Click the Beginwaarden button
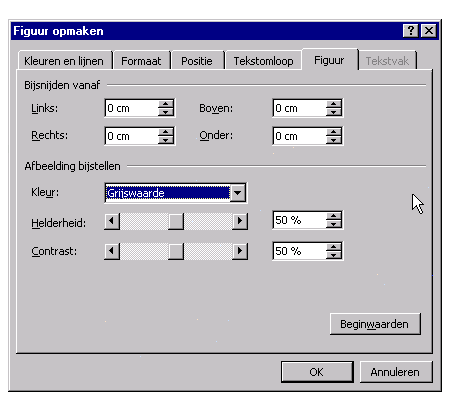The image size is (459, 408). pos(375,324)
